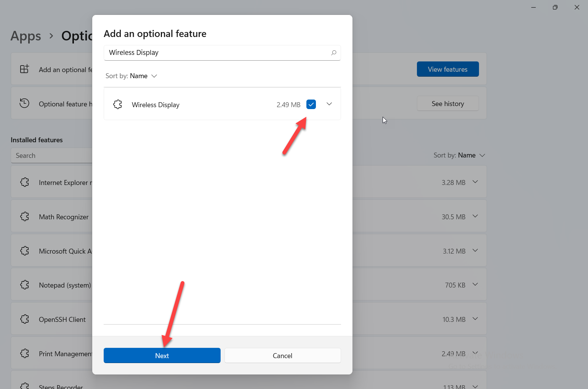588x389 pixels.
Task: Open installed features Sort by Name dropdown
Action: tap(459, 155)
